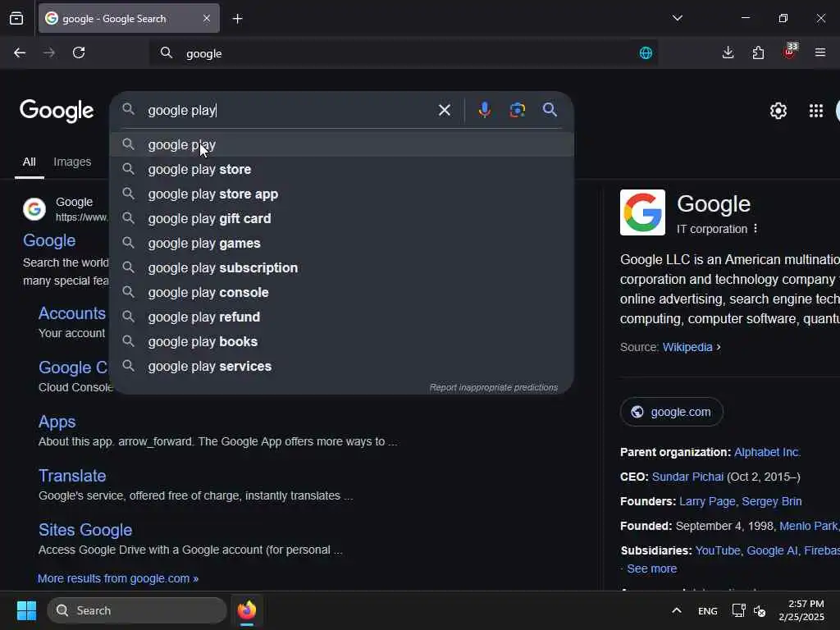Open the Accounts sitelink
840x630 pixels.
click(72, 313)
